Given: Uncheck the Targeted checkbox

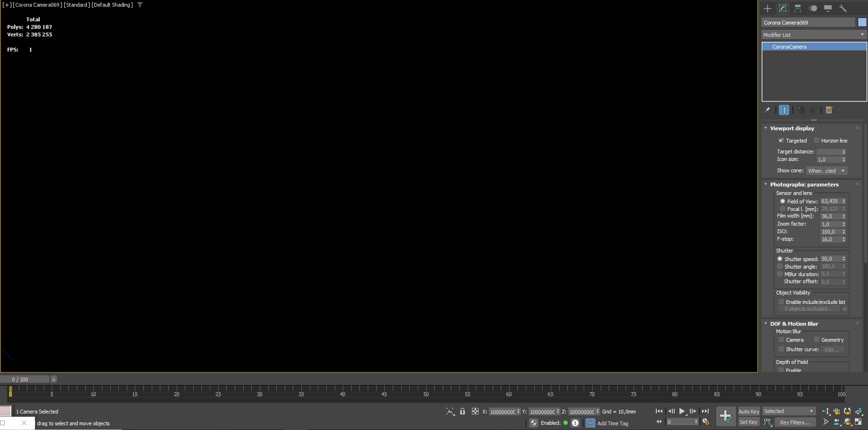Looking at the screenshot, I should tap(781, 140).
